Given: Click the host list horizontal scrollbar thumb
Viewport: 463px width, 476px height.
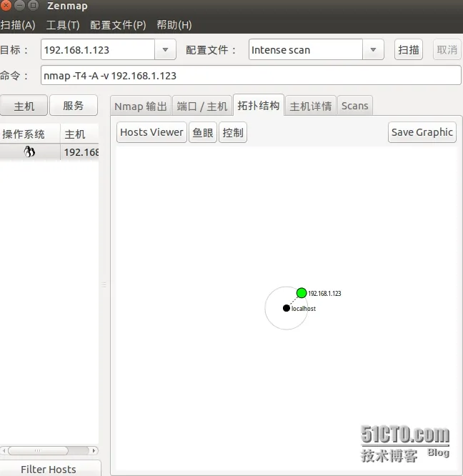Looking at the screenshot, I should tap(38, 450).
